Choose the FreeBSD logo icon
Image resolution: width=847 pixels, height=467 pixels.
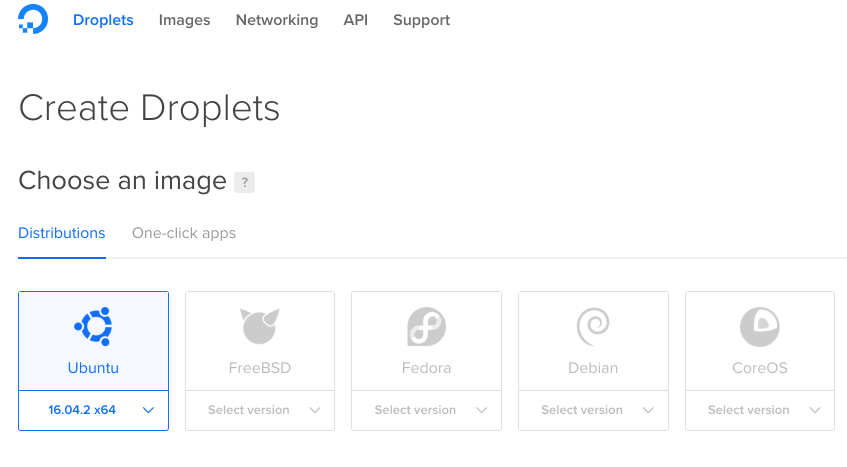260,326
